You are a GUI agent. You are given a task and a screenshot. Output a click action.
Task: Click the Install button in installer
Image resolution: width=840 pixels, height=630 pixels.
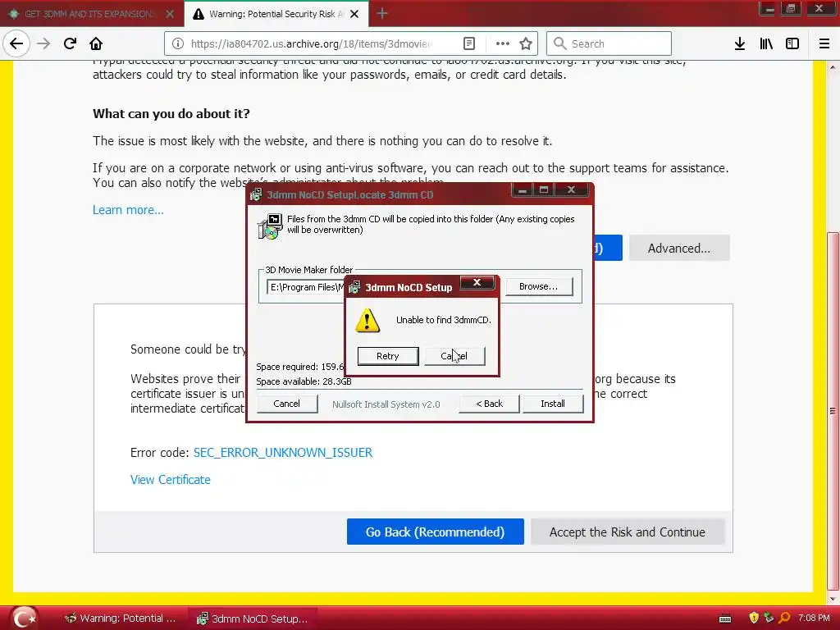point(553,404)
